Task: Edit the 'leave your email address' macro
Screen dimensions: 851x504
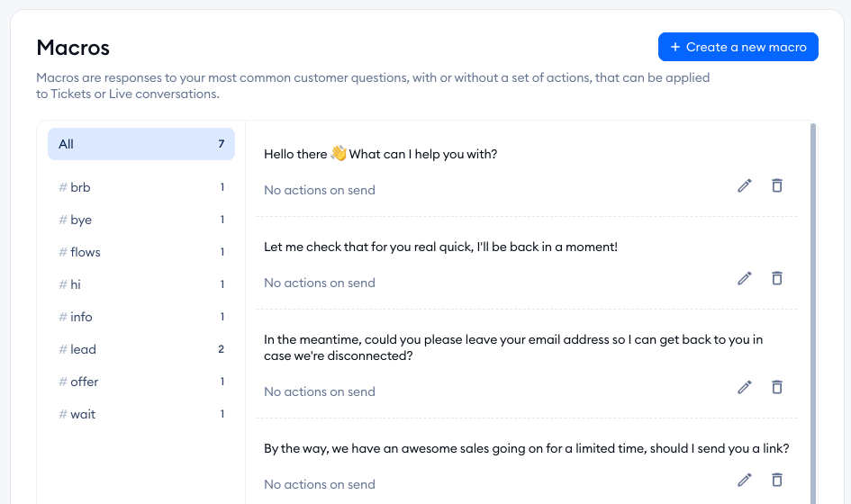Action: click(744, 387)
